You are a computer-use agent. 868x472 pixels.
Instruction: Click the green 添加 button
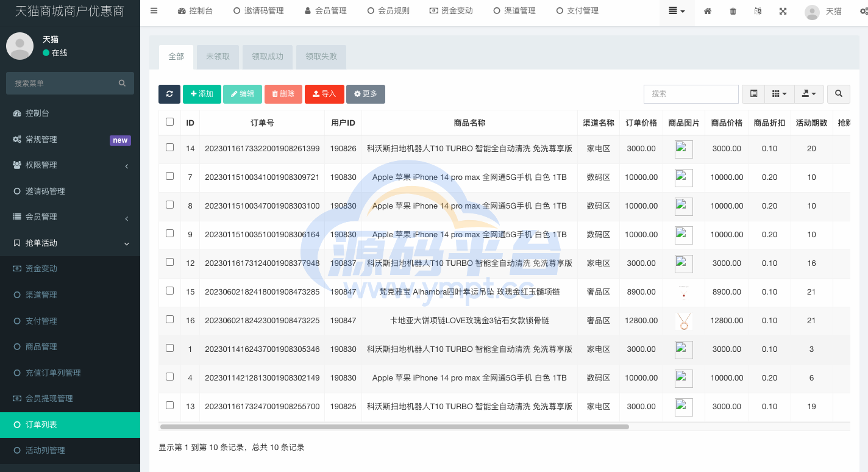(202, 94)
